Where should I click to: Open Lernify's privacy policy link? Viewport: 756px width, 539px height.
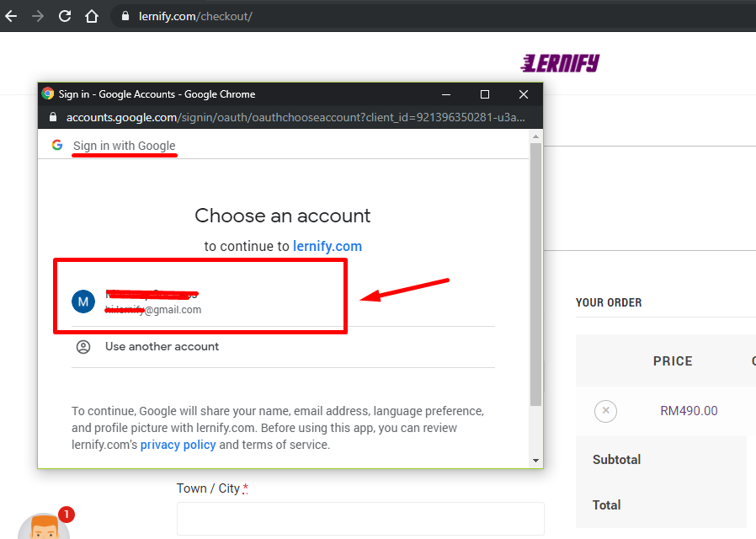click(178, 445)
